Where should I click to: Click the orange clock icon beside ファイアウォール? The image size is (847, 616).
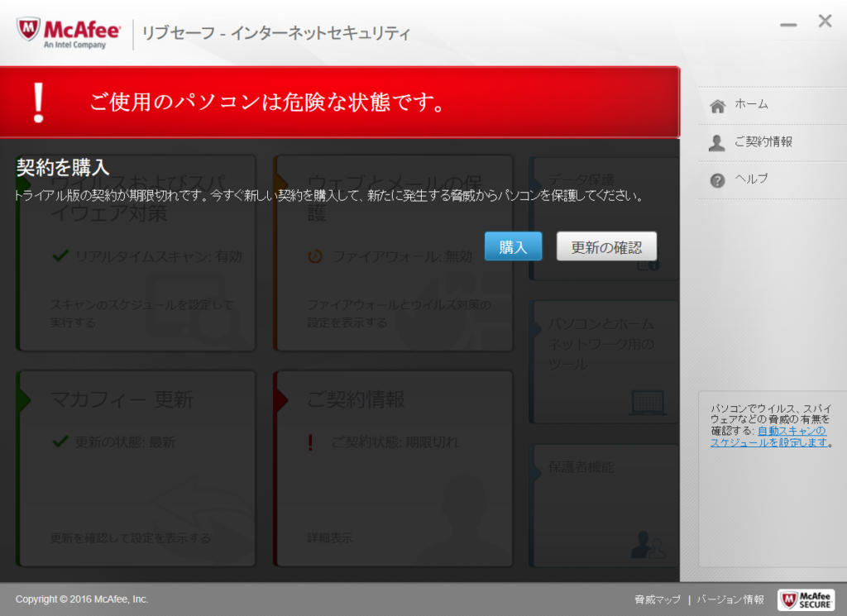(x=315, y=255)
